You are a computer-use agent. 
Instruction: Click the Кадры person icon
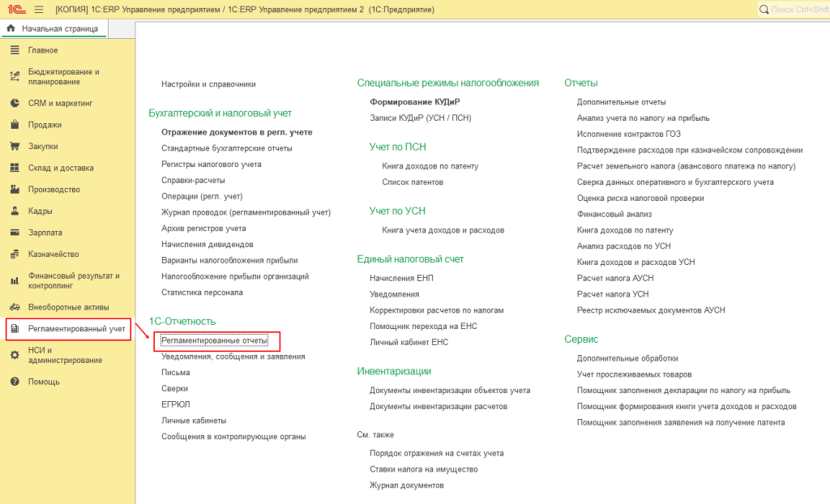click(14, 211)
